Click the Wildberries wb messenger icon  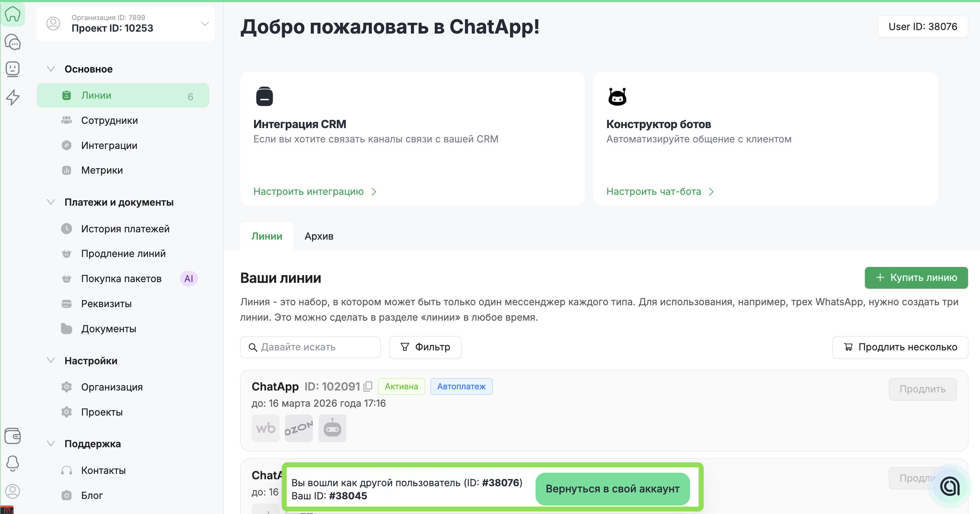[x=265, y=428]
